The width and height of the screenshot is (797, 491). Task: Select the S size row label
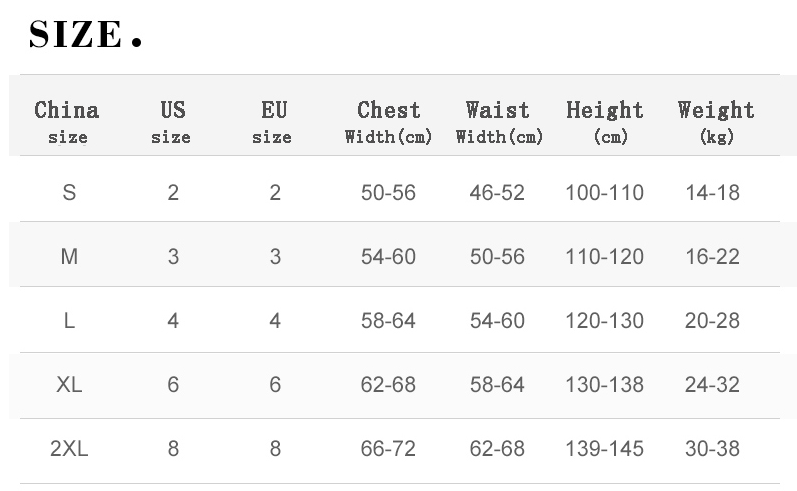tap(69, 192)
